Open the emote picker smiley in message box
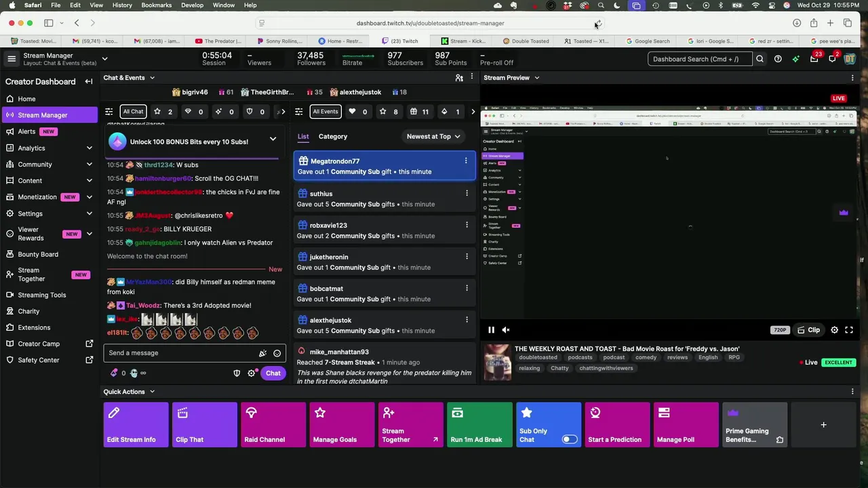 click(x=277, y=353)
